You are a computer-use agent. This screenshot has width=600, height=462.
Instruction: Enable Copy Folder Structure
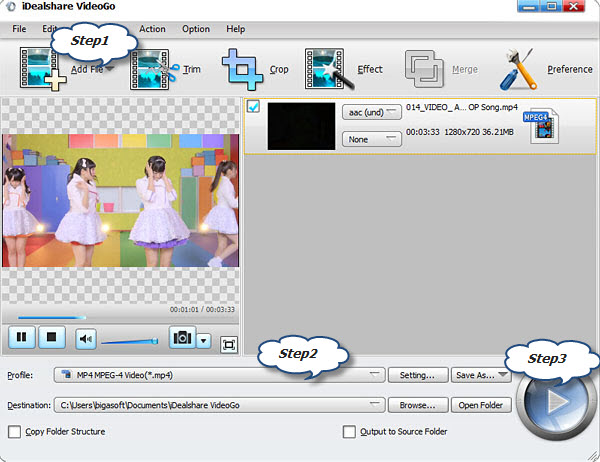[x=15, y=432]
